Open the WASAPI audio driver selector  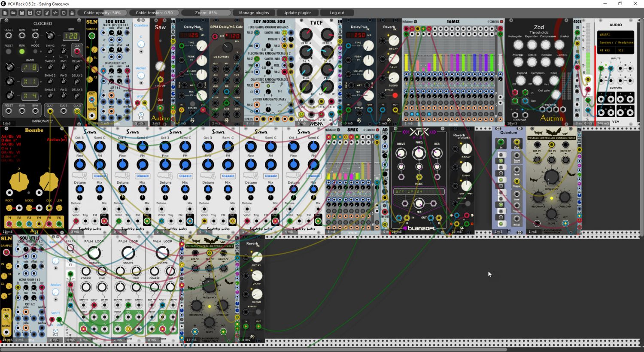616,34
